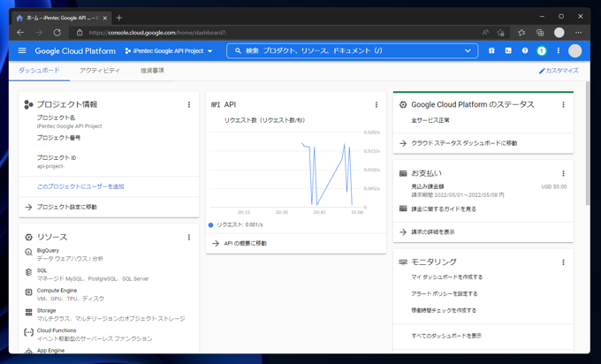Image resolution: width=601 pixels, height=364 pixels.
Task: Click リクエスト 0.001/s legend item
Action: pyautogui.click(x=235, y=225)
